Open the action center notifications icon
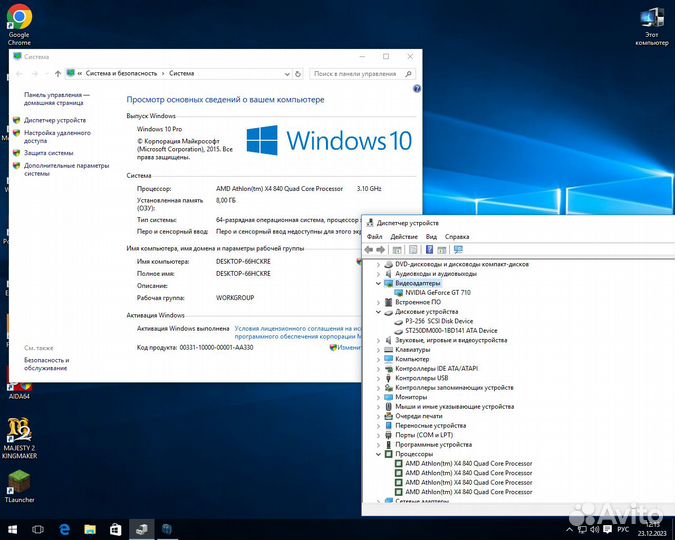The image size is (675, 540). [607, 529]
